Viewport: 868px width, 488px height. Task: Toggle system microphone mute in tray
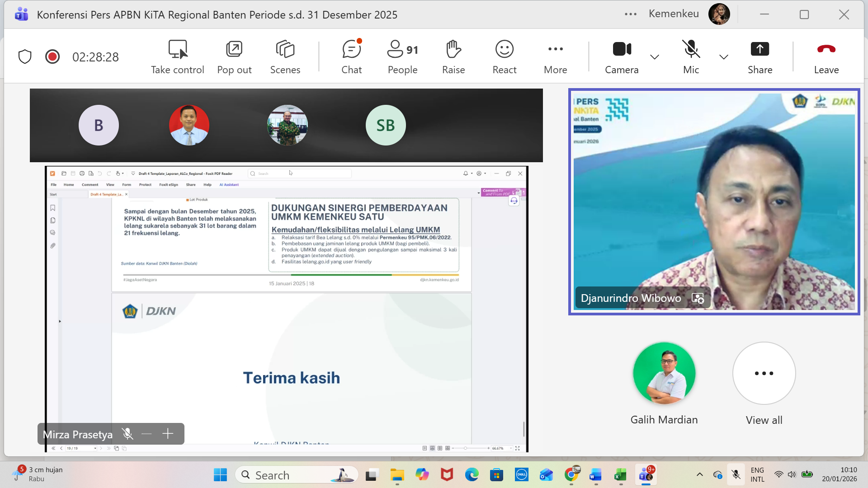[x=736, y=474]
